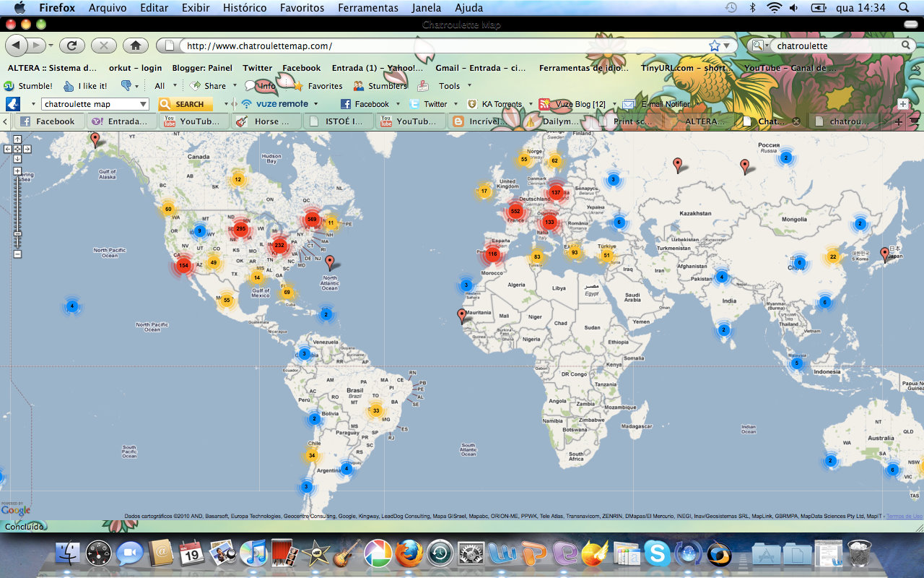Click the map zoom slider handle
The width and height of the screenshot is (924, 578).
17,234
